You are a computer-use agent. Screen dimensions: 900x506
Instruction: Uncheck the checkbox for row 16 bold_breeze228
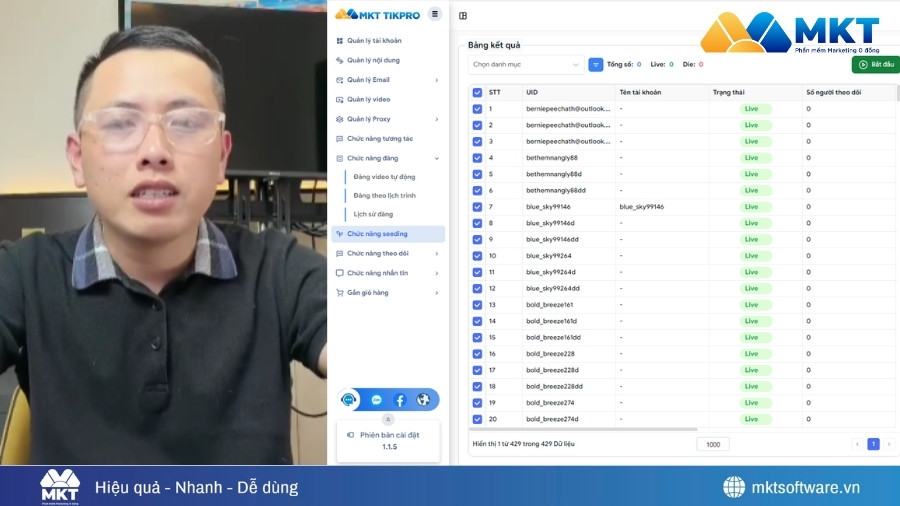pyautogui.click(x=477, y=354)
